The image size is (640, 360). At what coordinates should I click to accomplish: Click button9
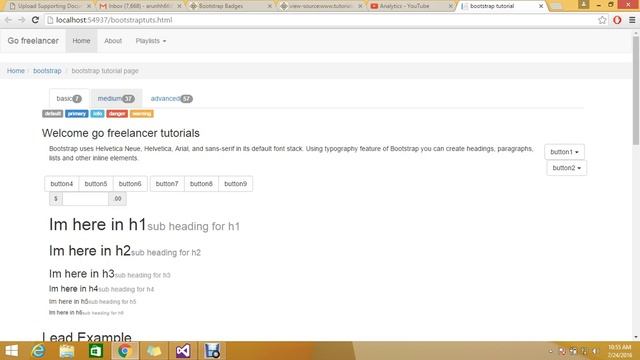pyautogui.click(x=236, y=184)
